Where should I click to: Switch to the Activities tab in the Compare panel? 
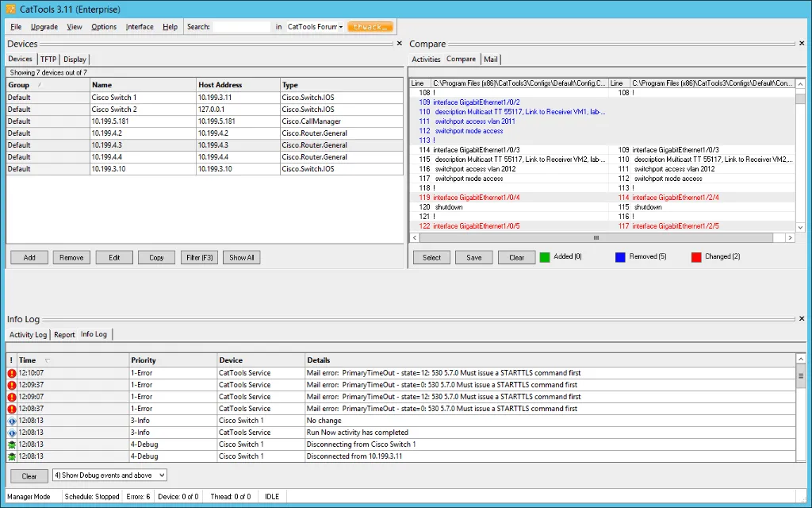pyautogui.click(x=426, y=59)
